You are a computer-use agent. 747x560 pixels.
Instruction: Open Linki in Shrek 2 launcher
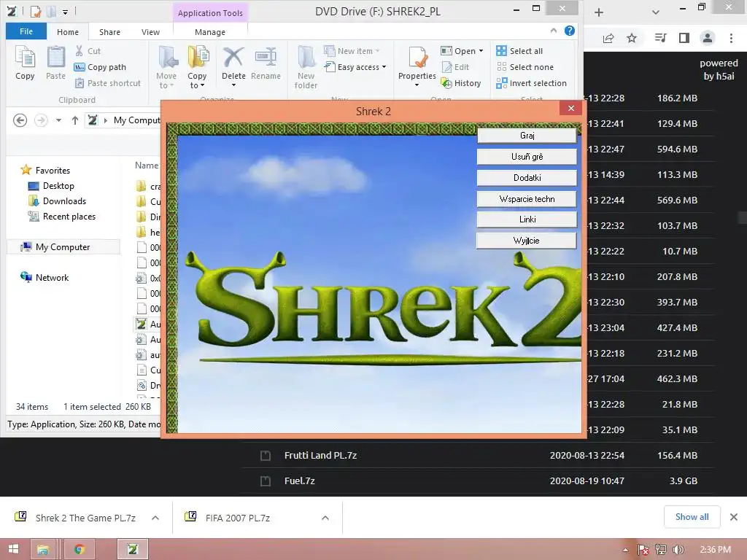tap(527, 219)
